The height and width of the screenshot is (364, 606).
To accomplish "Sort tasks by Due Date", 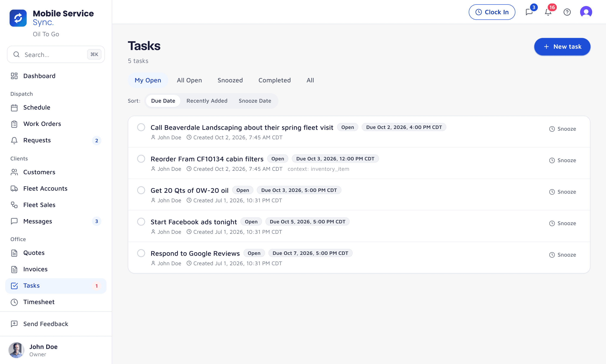I will tap(163, 101).
